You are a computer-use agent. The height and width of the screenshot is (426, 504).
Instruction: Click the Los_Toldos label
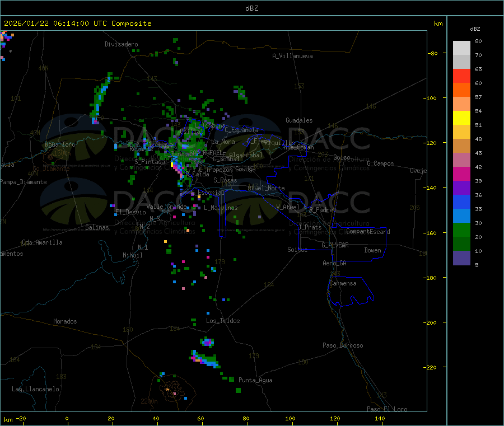[223, 321]
